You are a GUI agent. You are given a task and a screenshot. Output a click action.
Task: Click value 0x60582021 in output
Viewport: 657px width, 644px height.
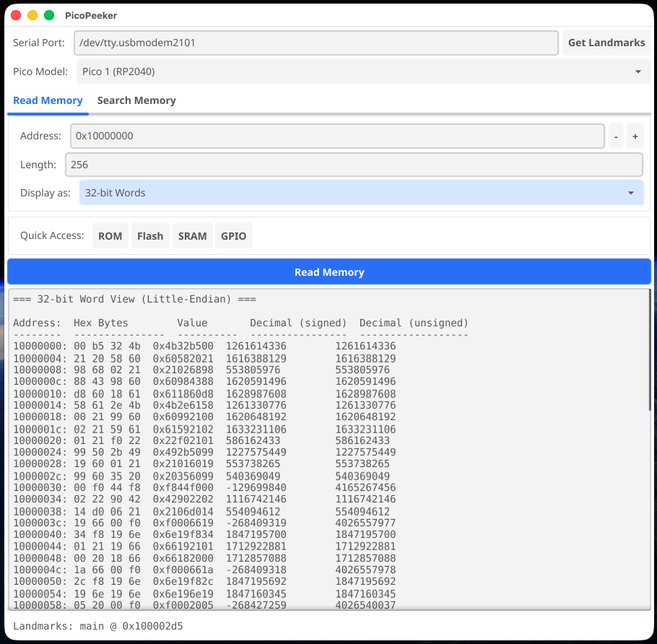(x=183, y=359)
